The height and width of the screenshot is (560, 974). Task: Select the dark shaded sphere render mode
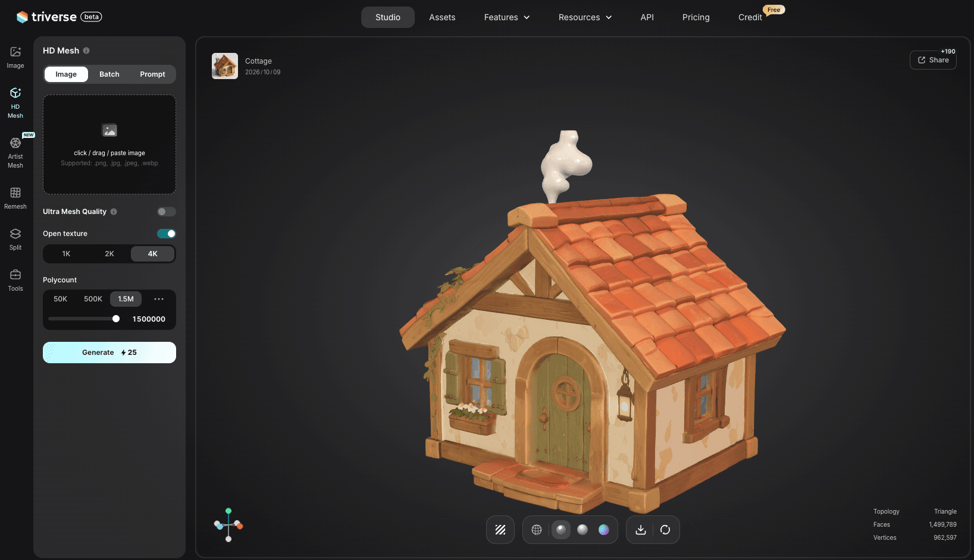tap(560, 530)
